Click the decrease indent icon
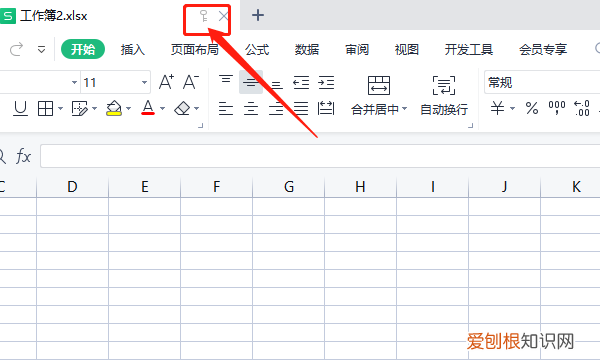Screen dimensions: 600x360 (301, 82)
